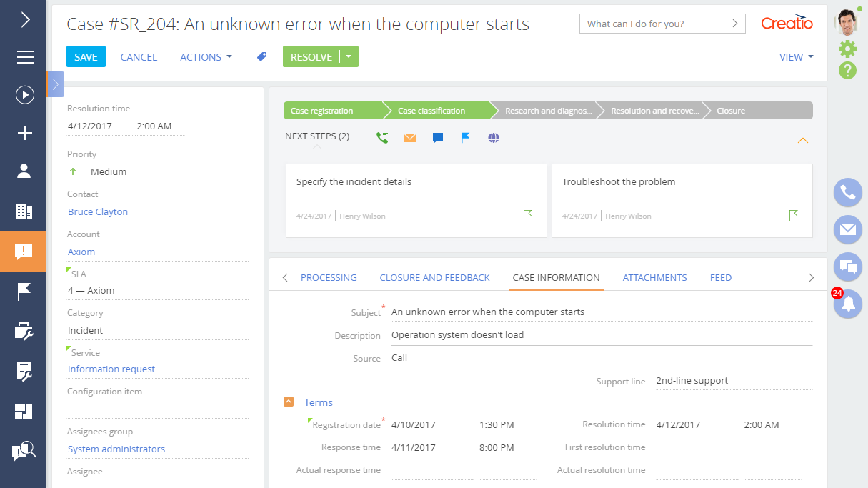Screen dimensions: 868x488
Task: Collapse the Terms section toggle
Action: pyautogui.click(x=289, y=402)
